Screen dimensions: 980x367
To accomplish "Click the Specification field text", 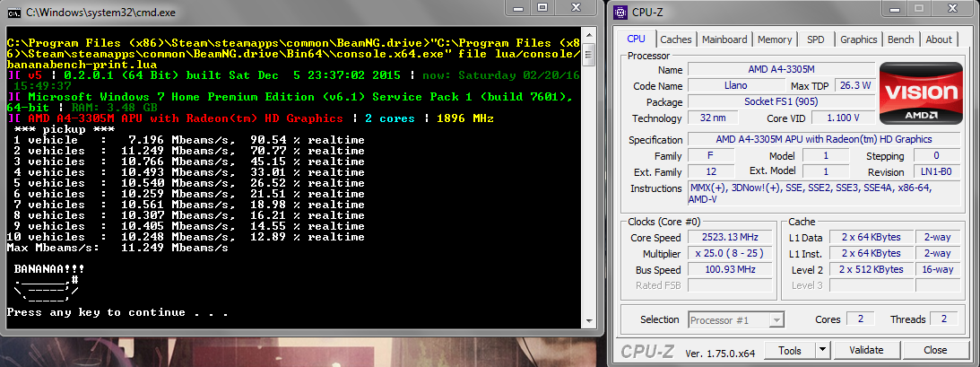I will [x=823, y=139].
